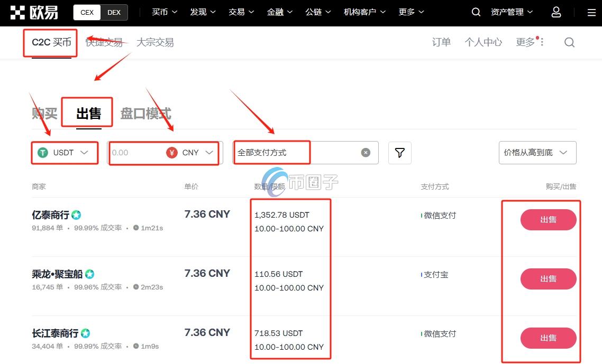
Task: Switch to DEX mode
Action: tap(114, 12)
